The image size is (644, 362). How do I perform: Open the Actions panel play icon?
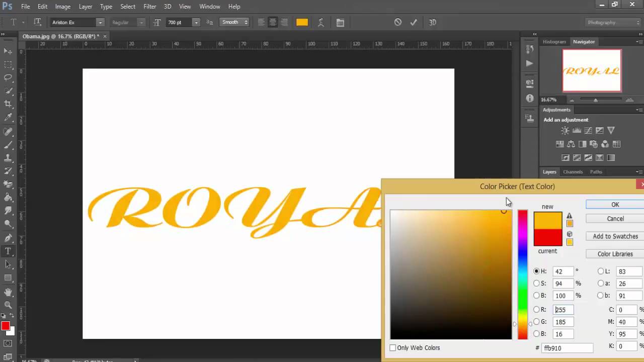pyautogui.click(x=529, y=63)
